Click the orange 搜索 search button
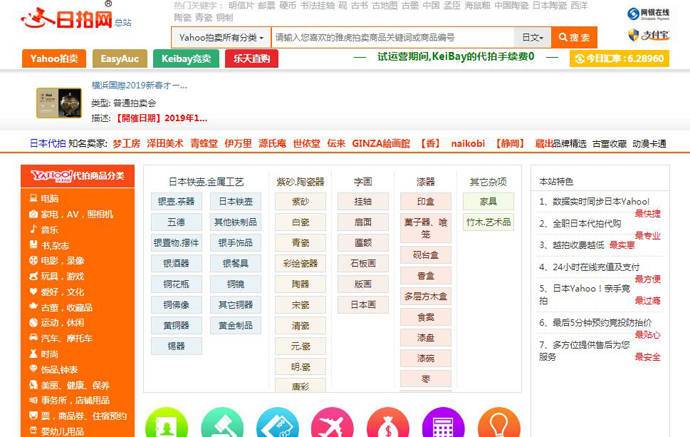This screenshot has width=690, height=437. (574, 37)
